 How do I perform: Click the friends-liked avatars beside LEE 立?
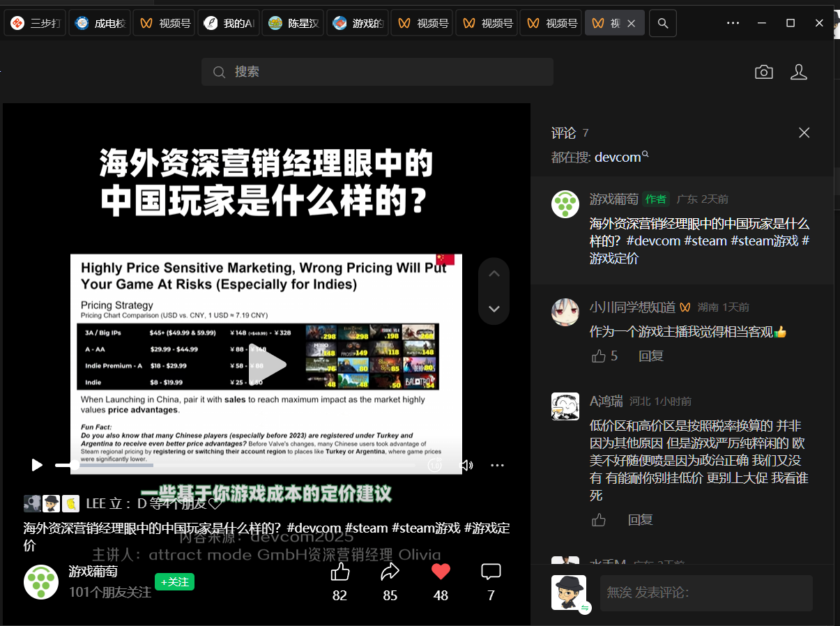52,503
